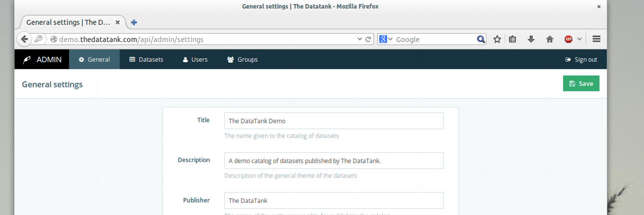Click the Title field label
Screen dimensions: 644x215
204,120
